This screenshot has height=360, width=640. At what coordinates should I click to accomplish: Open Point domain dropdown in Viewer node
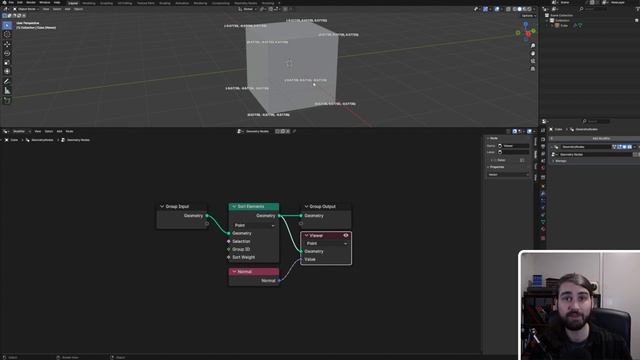(x=327, y=243)
